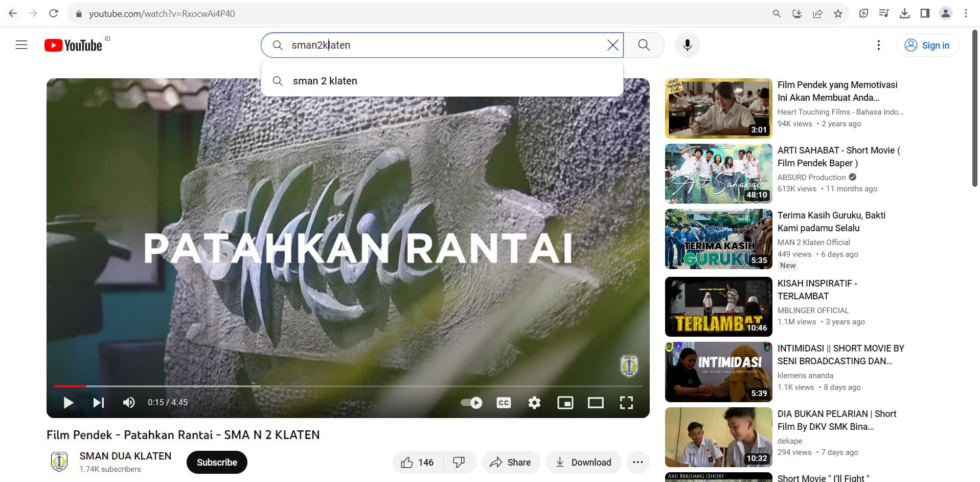Clear the search box text
980x482 pixels.
[612, 45]
